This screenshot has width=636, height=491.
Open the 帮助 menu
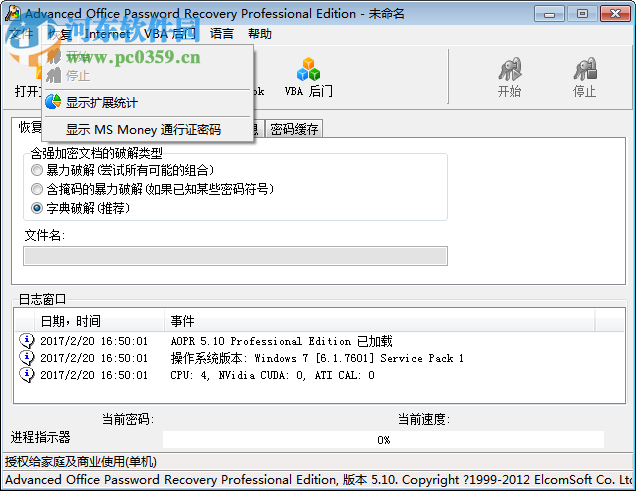[260, 34]
